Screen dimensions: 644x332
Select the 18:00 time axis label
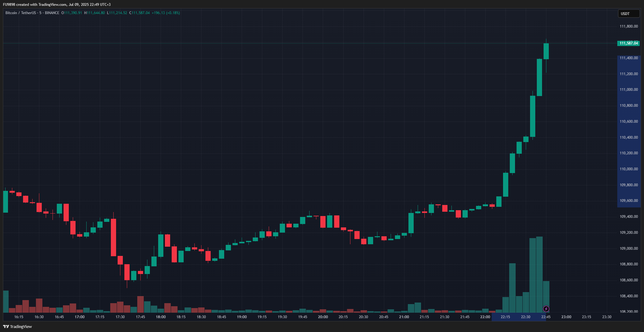[161, 317]
